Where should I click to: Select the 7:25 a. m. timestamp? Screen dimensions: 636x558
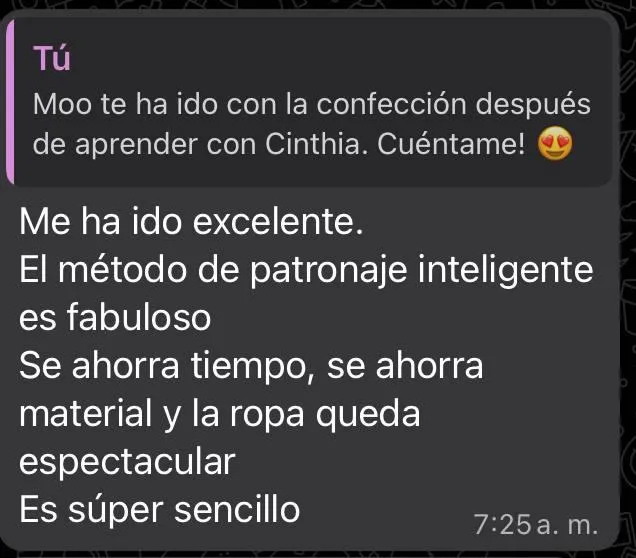pyautogui.click(x=535, y=524)
